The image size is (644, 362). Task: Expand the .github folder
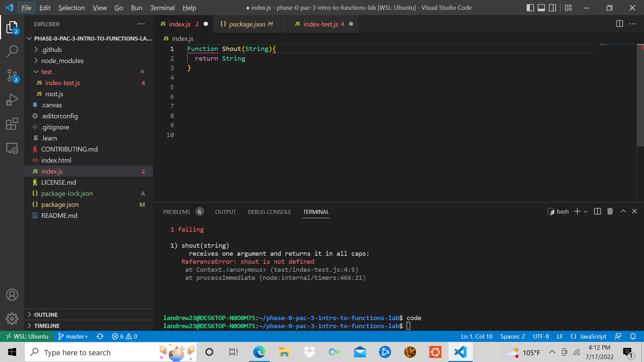point(89,50)
